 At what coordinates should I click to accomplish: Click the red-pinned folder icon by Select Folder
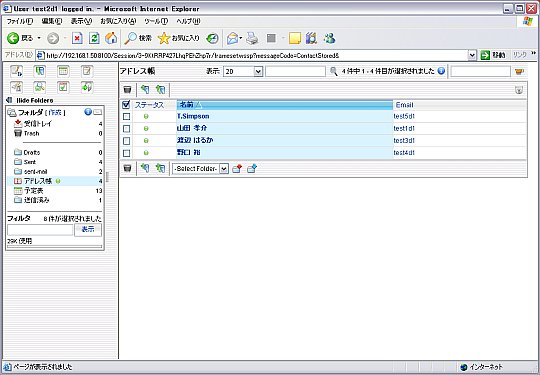[237, 168]
